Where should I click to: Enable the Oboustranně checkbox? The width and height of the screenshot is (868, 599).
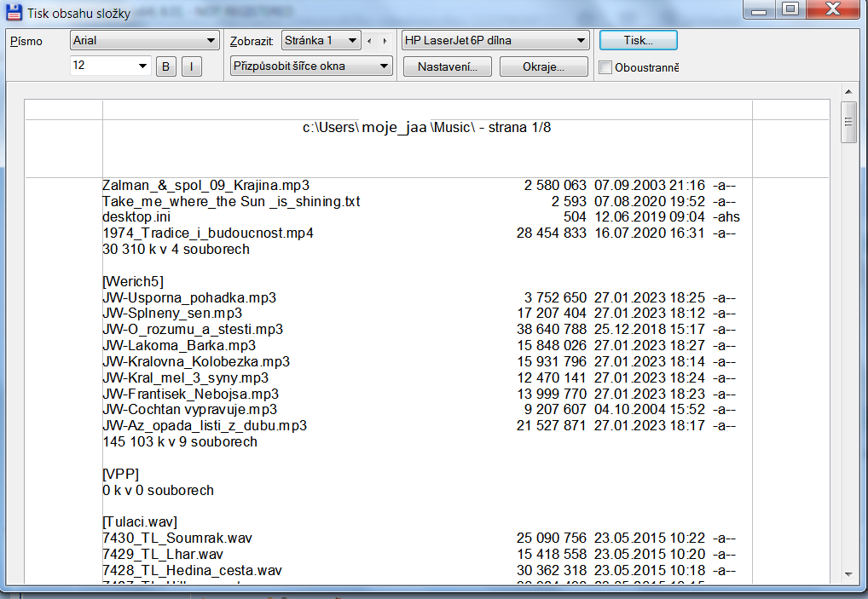coord(605,67)
